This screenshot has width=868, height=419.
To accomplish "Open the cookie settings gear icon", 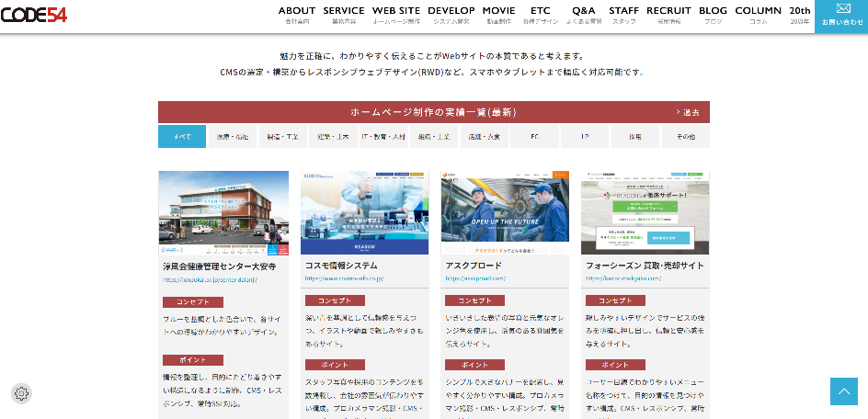I will (x=22, y=393).
